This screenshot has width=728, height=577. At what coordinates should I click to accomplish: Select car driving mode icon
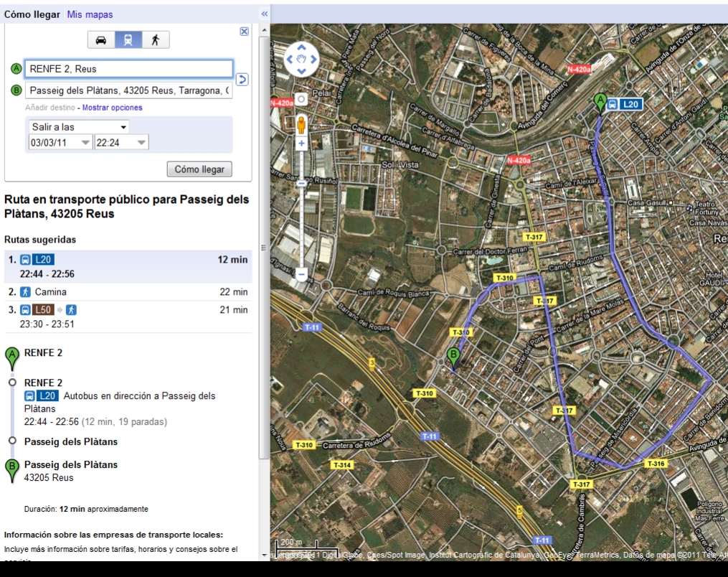(x=100, y=40)
